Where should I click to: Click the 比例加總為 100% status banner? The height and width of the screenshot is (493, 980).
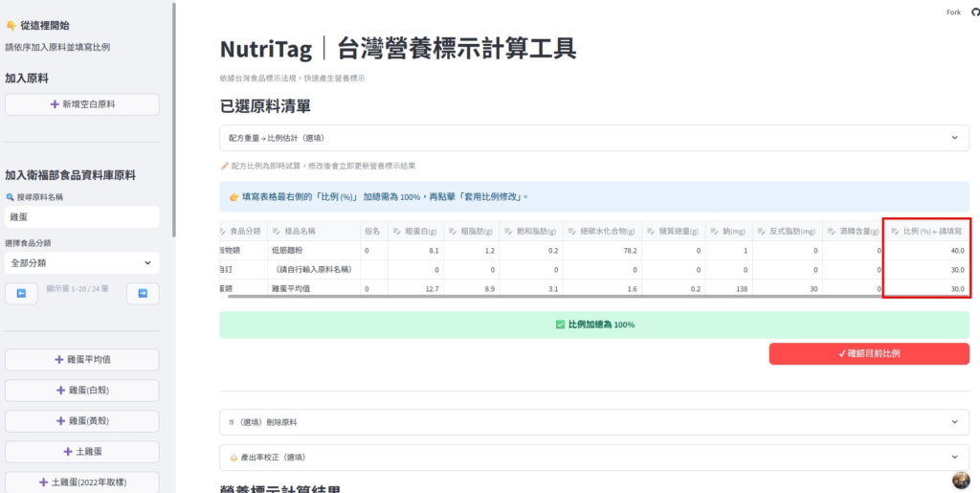click(594, 325)
